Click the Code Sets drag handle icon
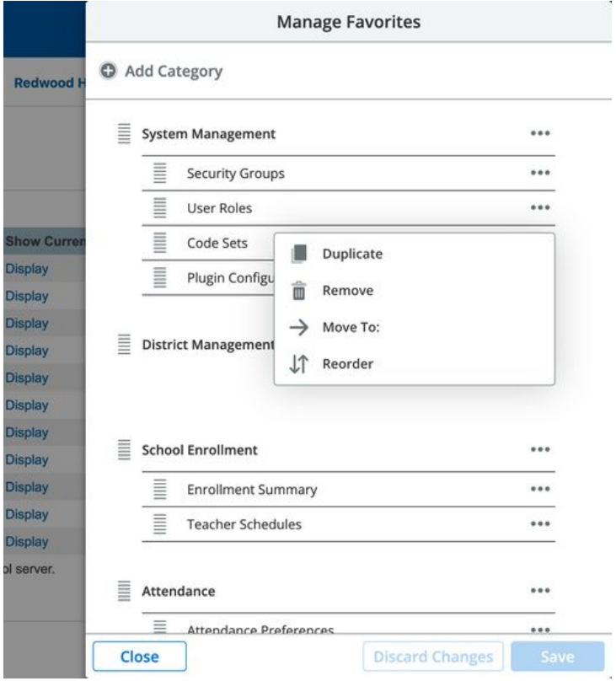 161,244
